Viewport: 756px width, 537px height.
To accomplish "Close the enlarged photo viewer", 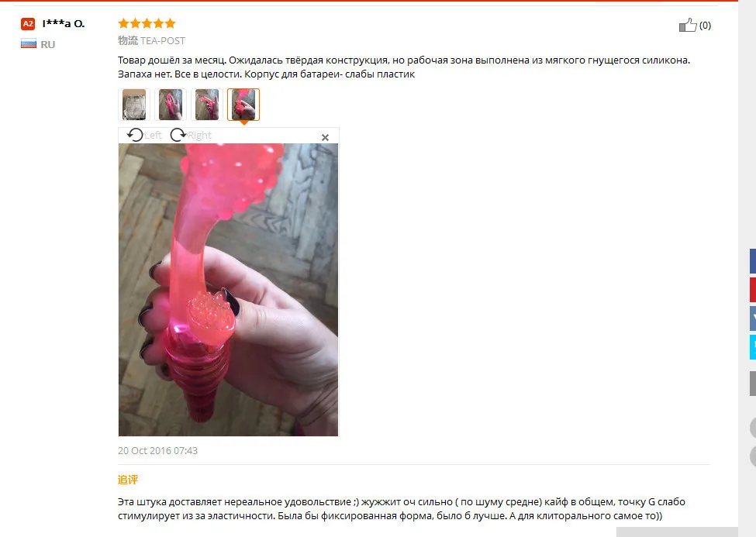I will [325, 137].
